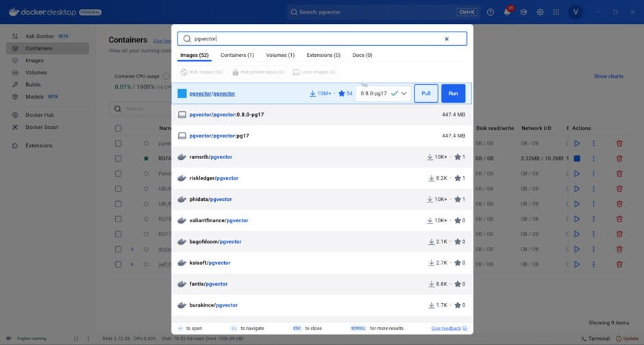Select the bagofdoom/pgvector result
The image size is (644, 345).
322,242
